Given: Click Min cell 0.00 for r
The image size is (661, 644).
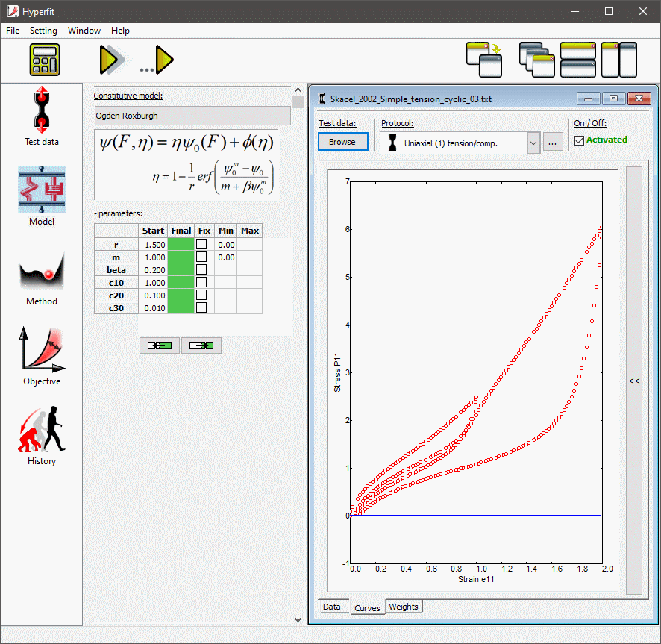Looking at the screenshot, I should coord(226,245).
